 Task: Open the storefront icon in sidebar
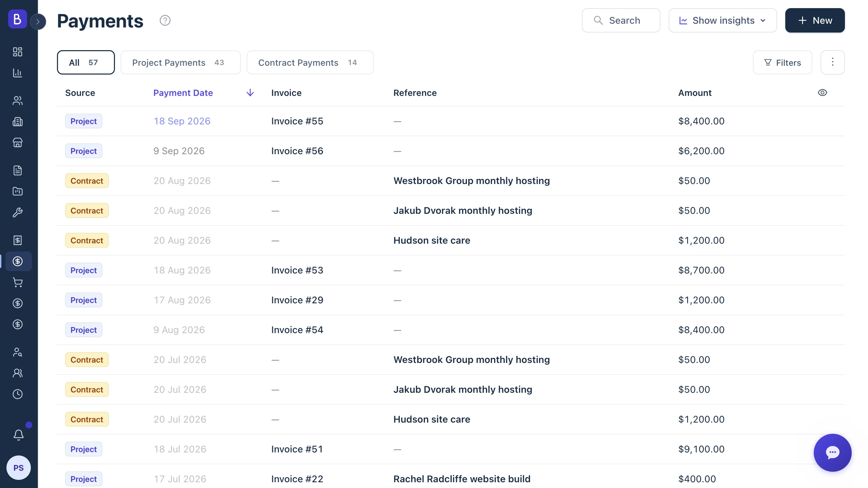click(x=18, y=143)
